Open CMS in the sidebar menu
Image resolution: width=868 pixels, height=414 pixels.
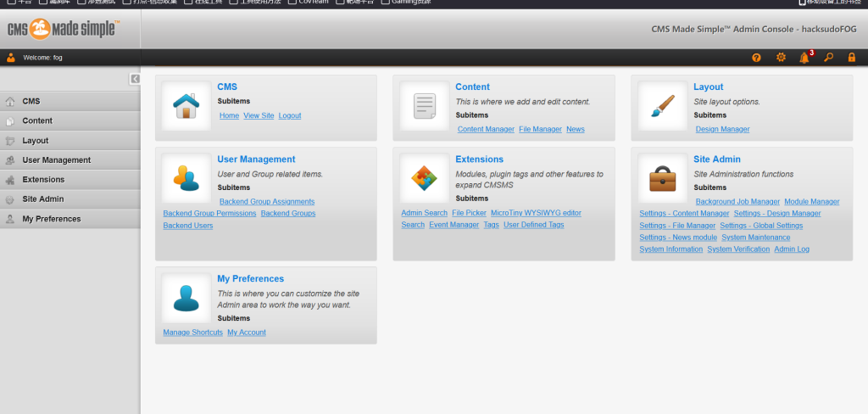point(70,102)
